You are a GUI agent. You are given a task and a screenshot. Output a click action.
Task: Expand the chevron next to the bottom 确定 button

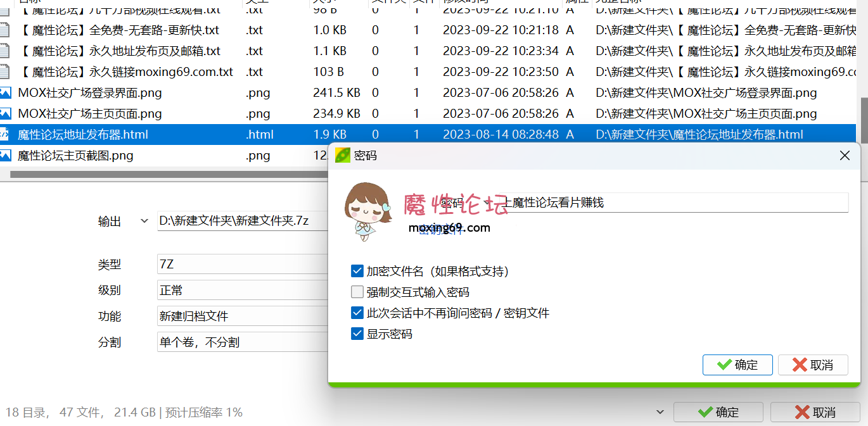pos(660,412)
